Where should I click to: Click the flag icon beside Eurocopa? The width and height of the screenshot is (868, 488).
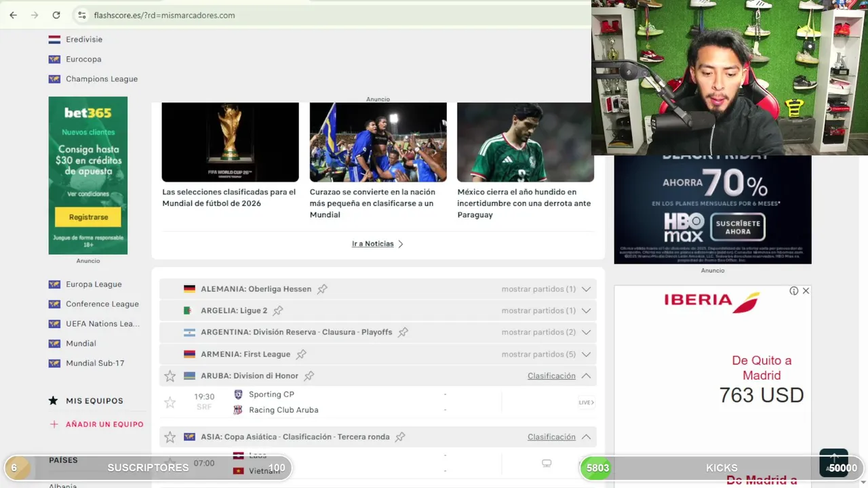(54, 59)
